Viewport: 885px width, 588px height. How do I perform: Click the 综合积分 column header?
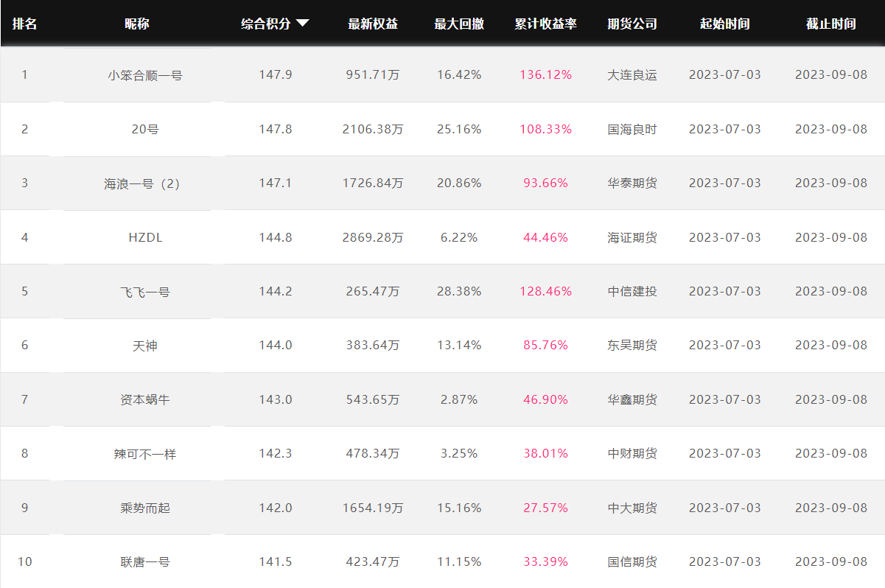pos(266,24)
